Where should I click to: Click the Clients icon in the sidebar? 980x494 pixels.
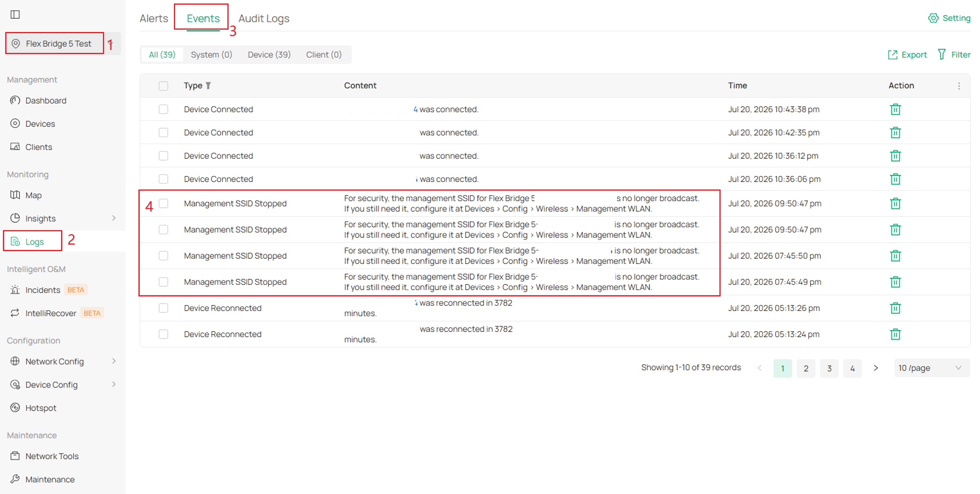pyautogui.click(x=15, y=147)
